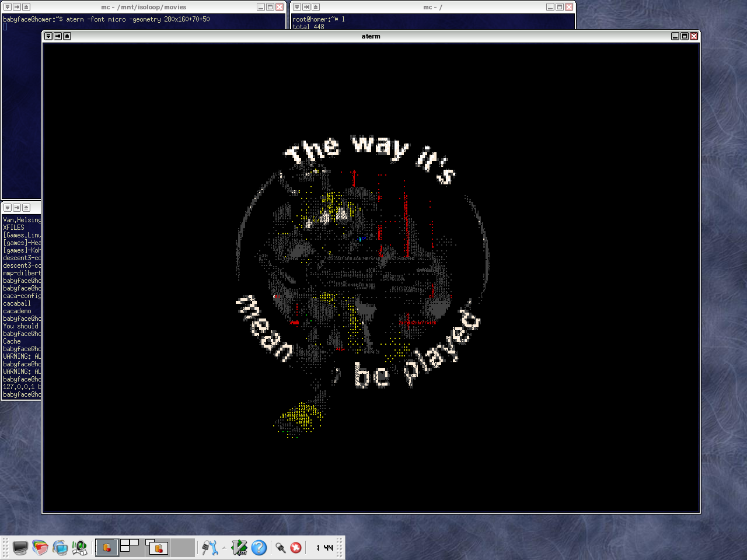The image size is (747, 560).
Task: Click the 'Cache' line in left terminal
Action: coord(12,341)
